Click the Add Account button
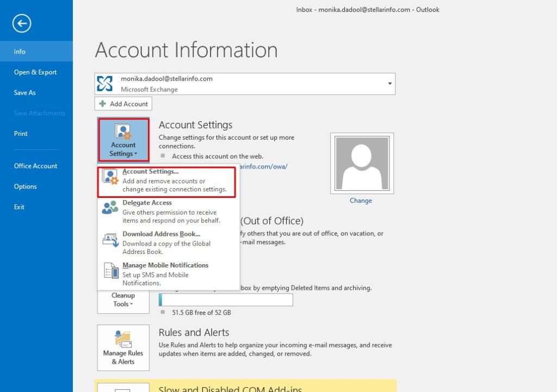 (123, 104)
